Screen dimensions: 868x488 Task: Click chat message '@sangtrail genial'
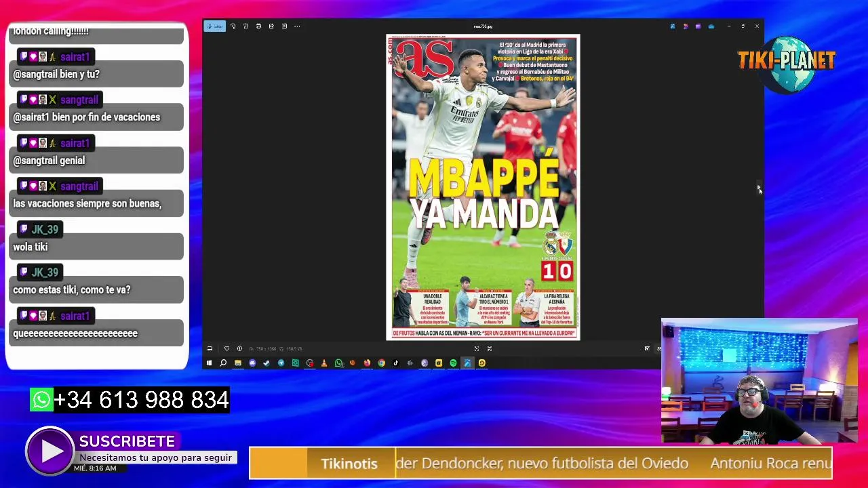point(49,161)
